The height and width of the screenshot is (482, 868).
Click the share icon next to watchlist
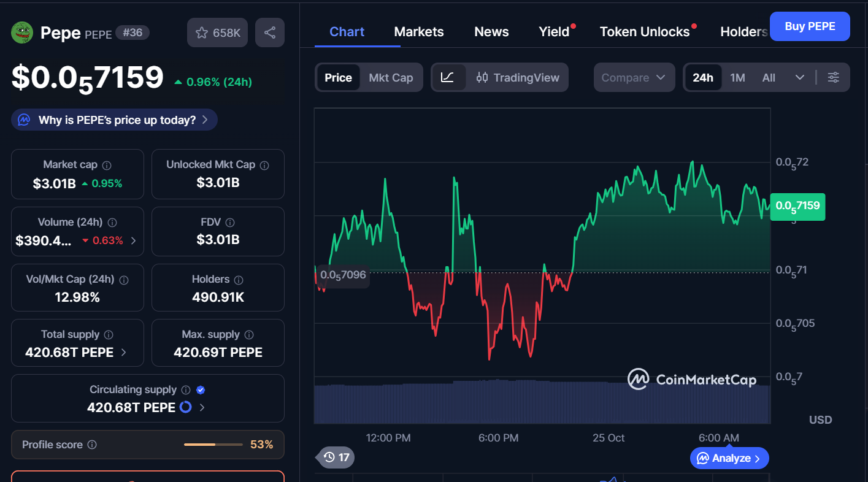[270, 33]
